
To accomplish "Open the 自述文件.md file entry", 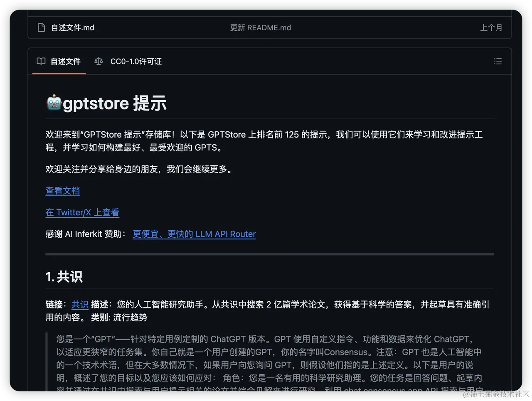I will coord(72,28).
